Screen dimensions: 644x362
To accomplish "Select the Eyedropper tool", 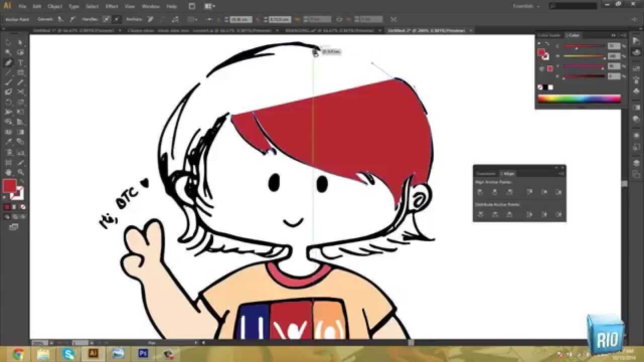I will (9, 142).
